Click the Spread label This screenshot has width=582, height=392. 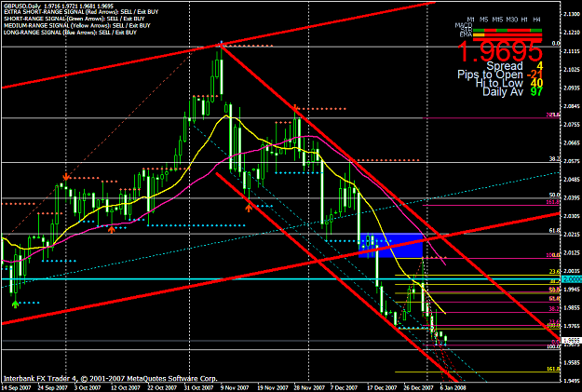[505, 66]
